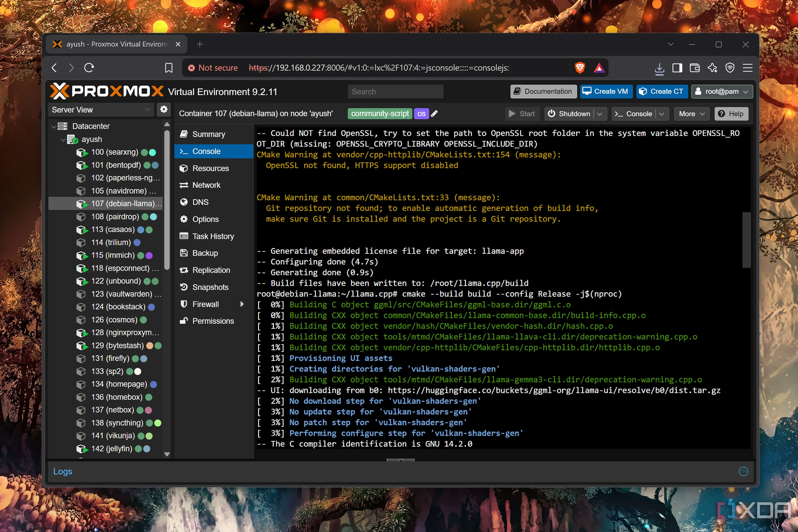This screenshot has width=798, height=532.
Task: Open the Brave VPN shield icon
Action: point(730,68)
